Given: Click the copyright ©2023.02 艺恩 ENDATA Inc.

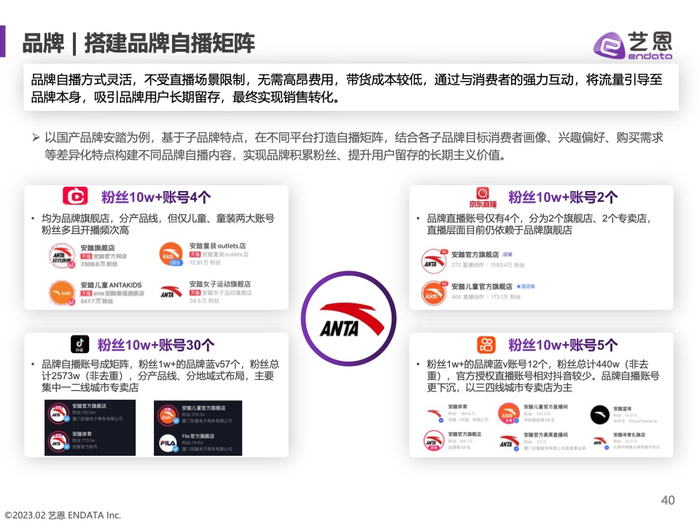Looking at the screenshot, I should [63, 515].
